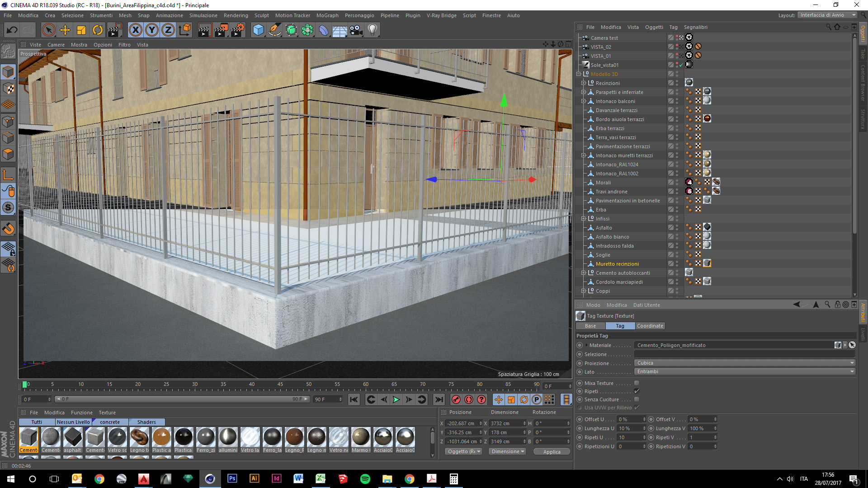
Task: Open the Proiezione dropdown set to Cubica
Action: (x=744, y=363)
